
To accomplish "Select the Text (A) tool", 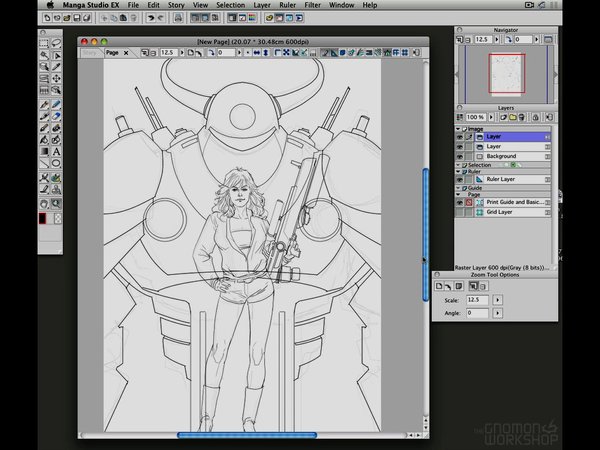I will tap(56, 152).
